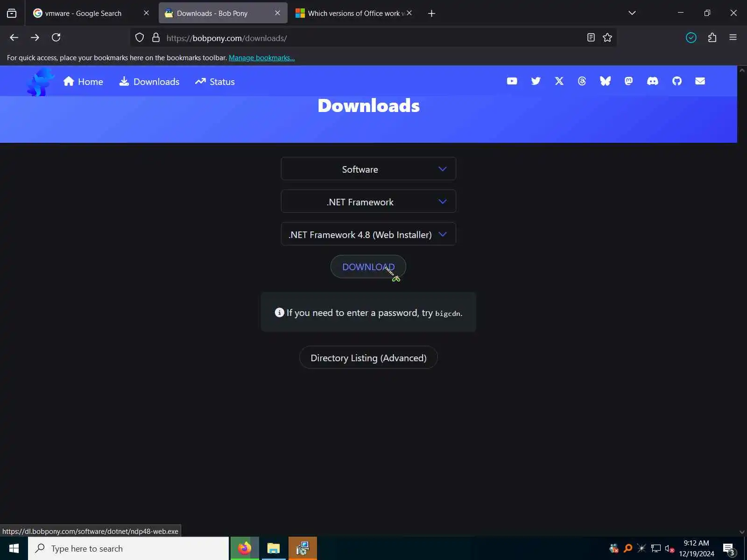
Task: Open the Extensions puzzle icon
Action: click(x=712, y=38)
